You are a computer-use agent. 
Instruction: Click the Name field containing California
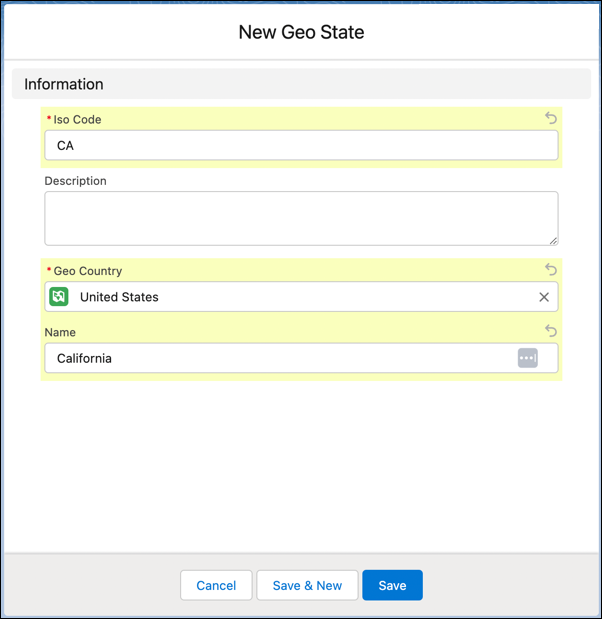tap(301, 358)
